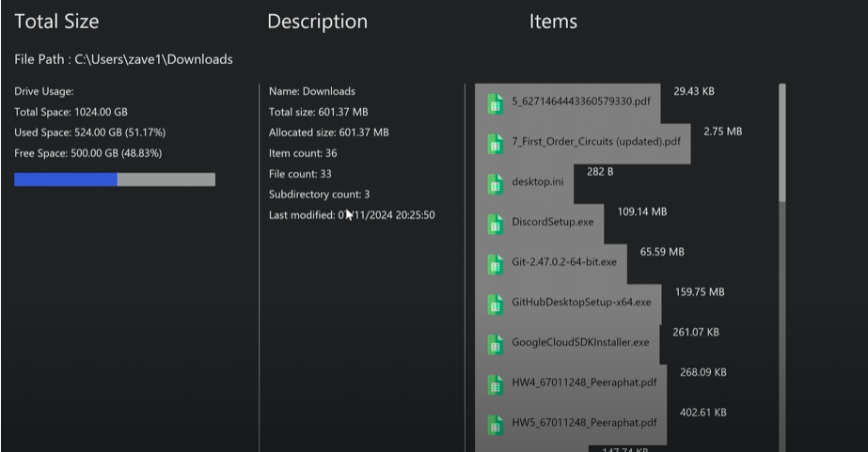Viewport: 868px width, 452px height.
Task: Click the icon beside HW4_67011248_Peeraphat.pdf
Action: pos(496,384)
